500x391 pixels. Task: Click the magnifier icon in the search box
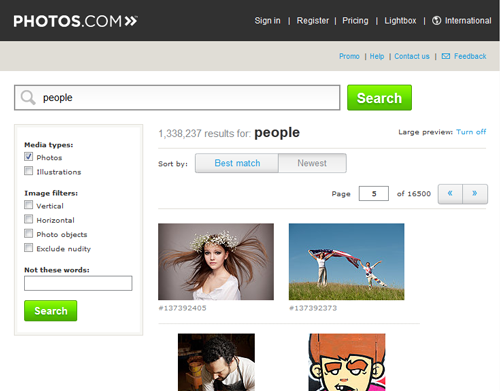[x=28, y=97]
